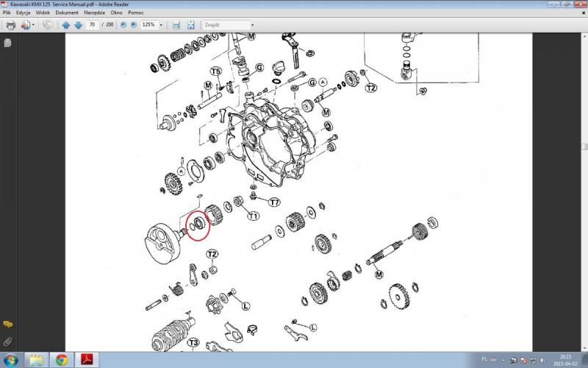Click the zoom in button
The image size is (588, 368).
133,25
